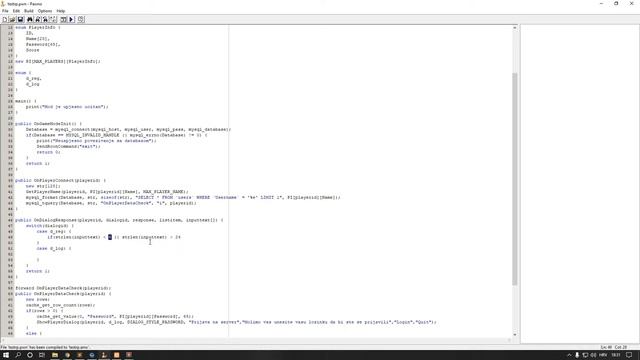Show hidden system tray icons chevron

(569, 355)
